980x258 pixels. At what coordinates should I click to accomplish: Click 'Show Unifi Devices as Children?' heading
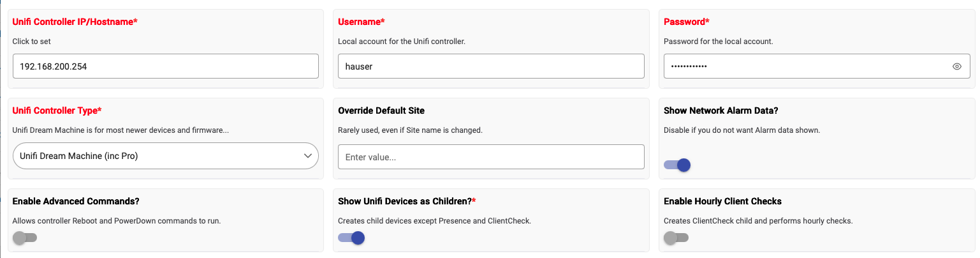tap(407, 201)
